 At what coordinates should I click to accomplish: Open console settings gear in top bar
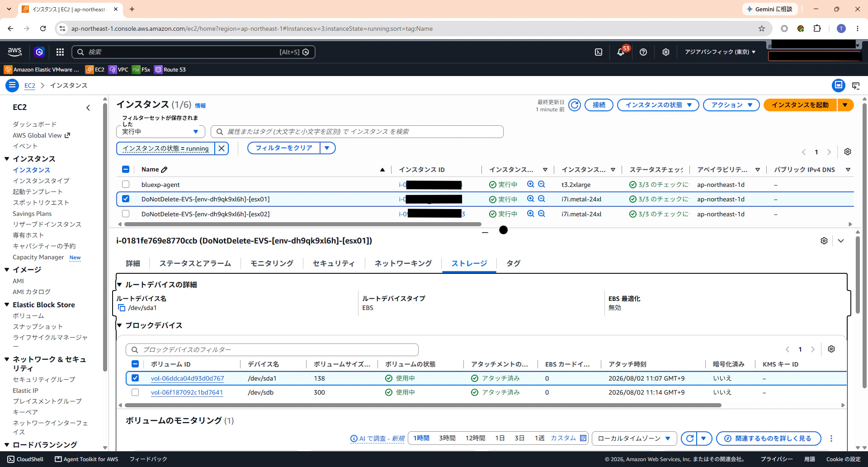coord(666,52)
